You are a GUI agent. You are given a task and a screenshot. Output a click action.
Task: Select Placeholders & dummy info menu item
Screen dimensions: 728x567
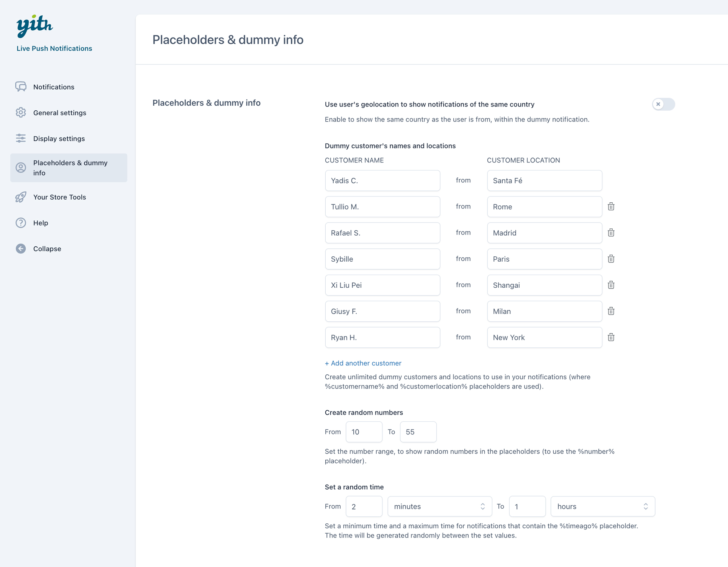69,168
